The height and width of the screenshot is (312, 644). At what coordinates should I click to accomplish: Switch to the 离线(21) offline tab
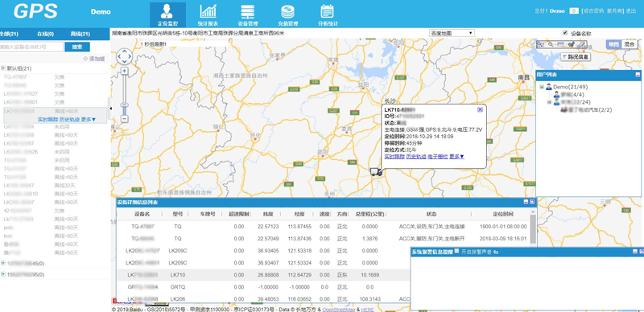tap(80, 34)
